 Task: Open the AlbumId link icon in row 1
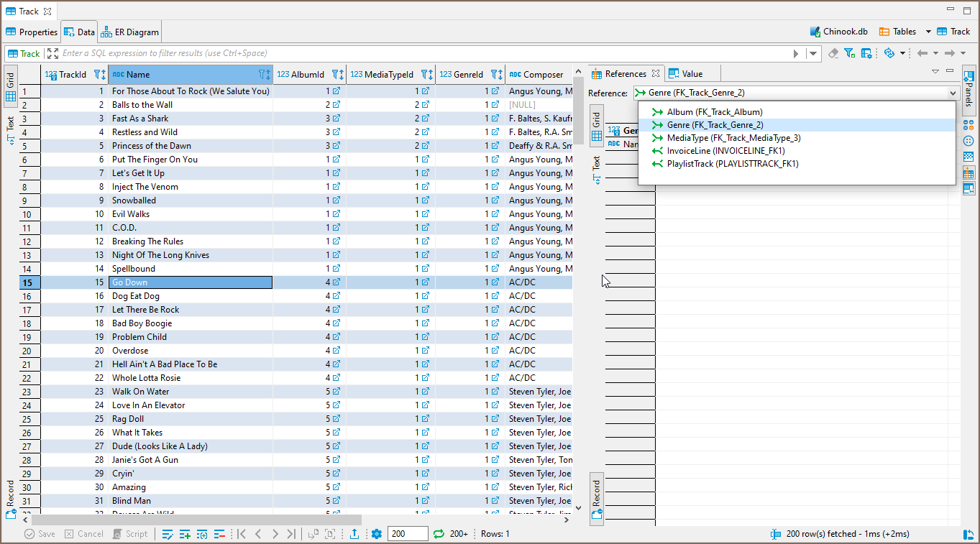336,91
